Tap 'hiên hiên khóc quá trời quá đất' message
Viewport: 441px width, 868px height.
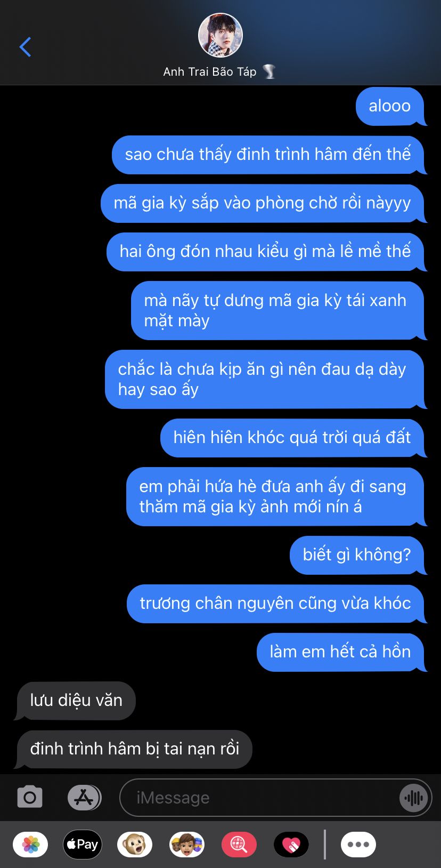(x=292, y=438)
